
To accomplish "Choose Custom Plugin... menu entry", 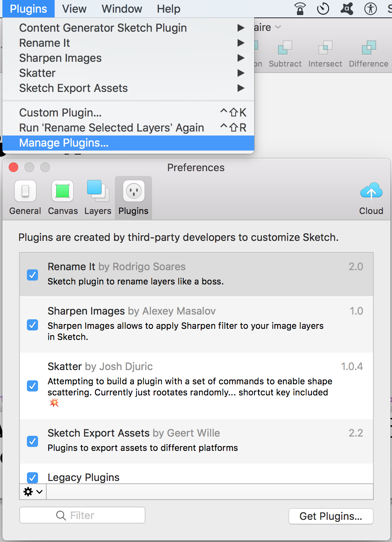I will tap(128, 113).
